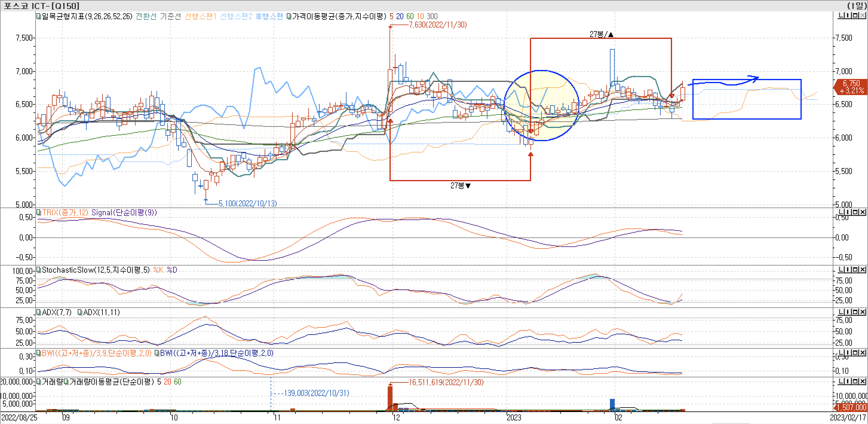
Task: Click the red 6,750 current price tag
Action: coord(850,87)
